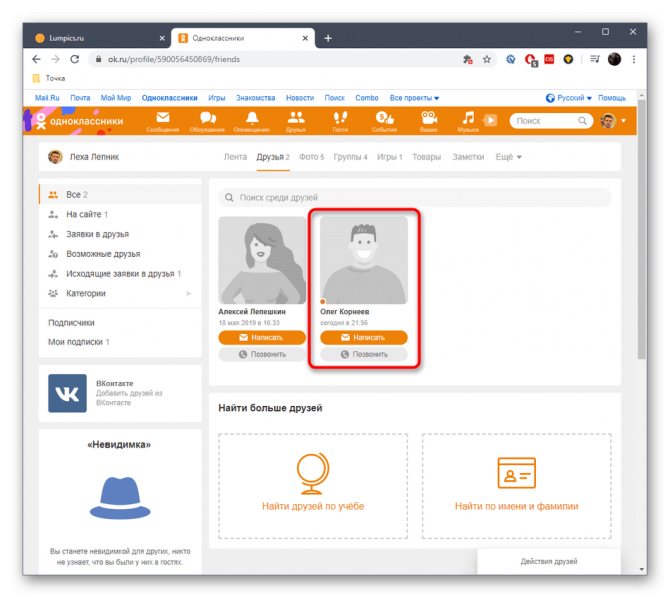This screenshot has width=670, height=598.
Task: Expand the Категории sidebar item
Action: [120, 293]
